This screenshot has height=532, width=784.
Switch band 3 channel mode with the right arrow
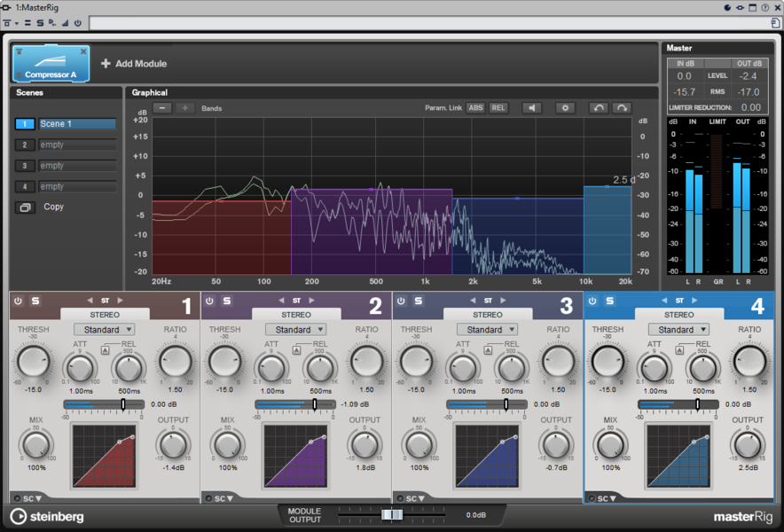pos(503,301)
